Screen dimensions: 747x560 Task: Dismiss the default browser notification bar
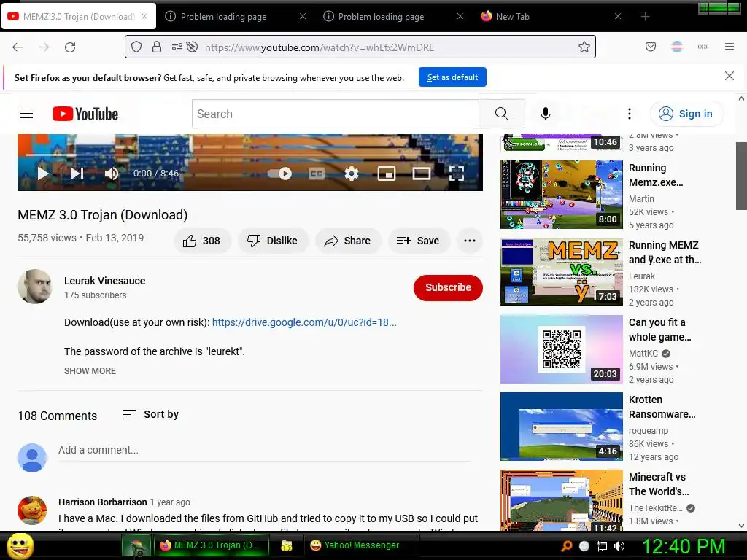click(729, 76)
